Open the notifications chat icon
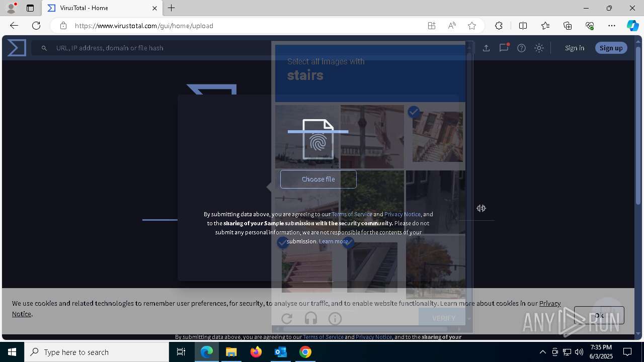This screenshot has width=644, height=362. pyautogui.click(x=504, y=48)
